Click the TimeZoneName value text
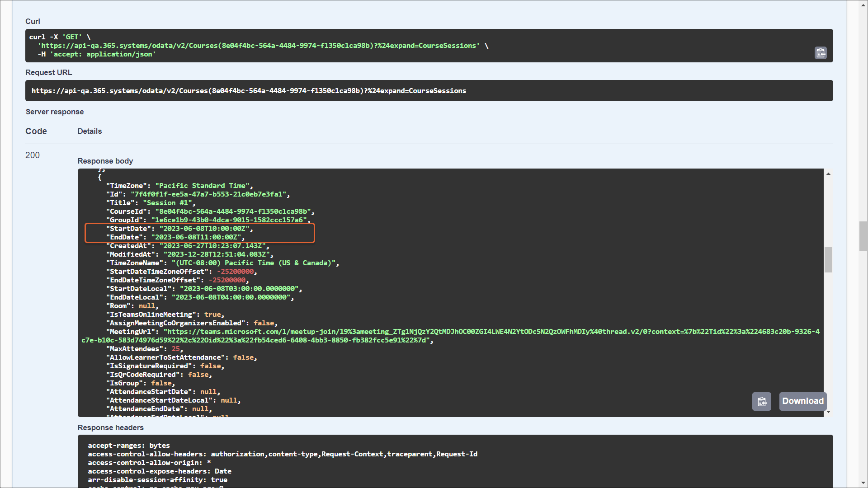 pyautogui.click(x=254, y=263)
